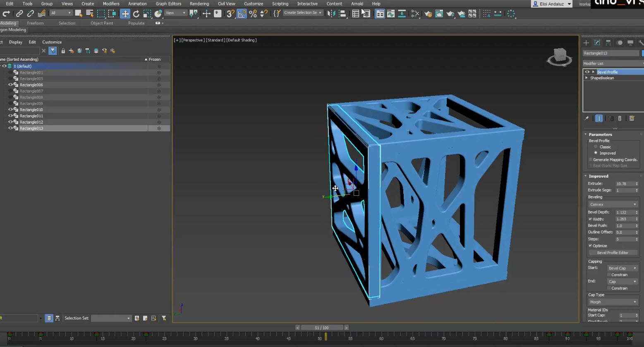Screen dimensions: 644x347
Task: Open the Hierarchy panel tab icon
Action: 608,43
